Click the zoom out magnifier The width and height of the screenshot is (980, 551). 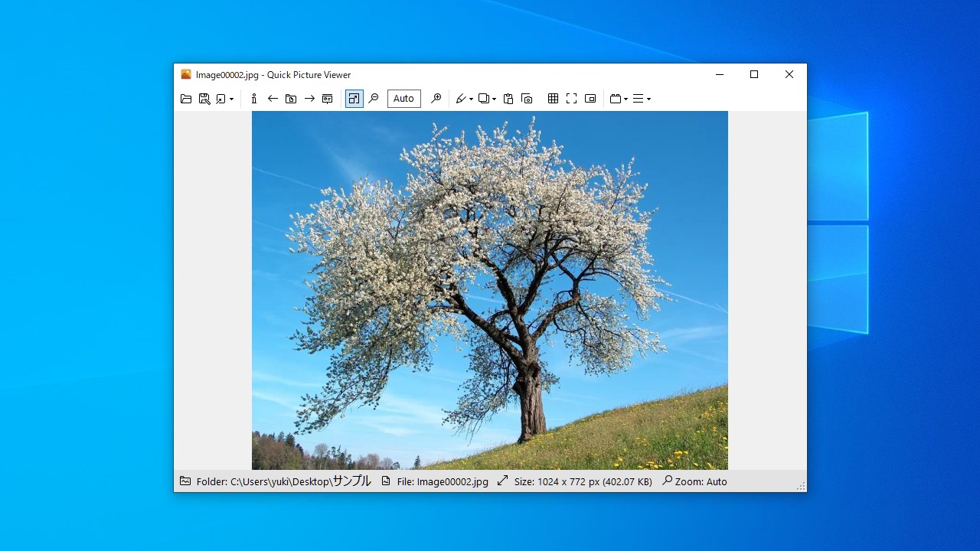374,99
